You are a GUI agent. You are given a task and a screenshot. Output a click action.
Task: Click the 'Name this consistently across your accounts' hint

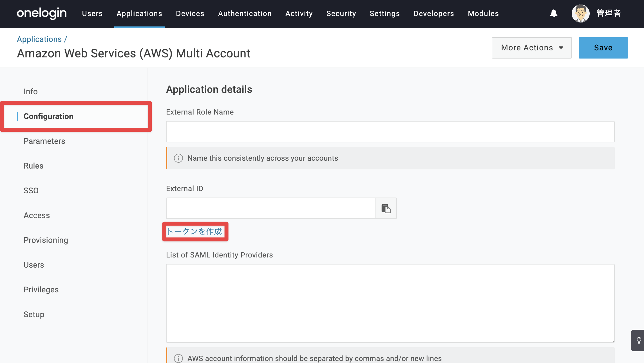point(263,158)
